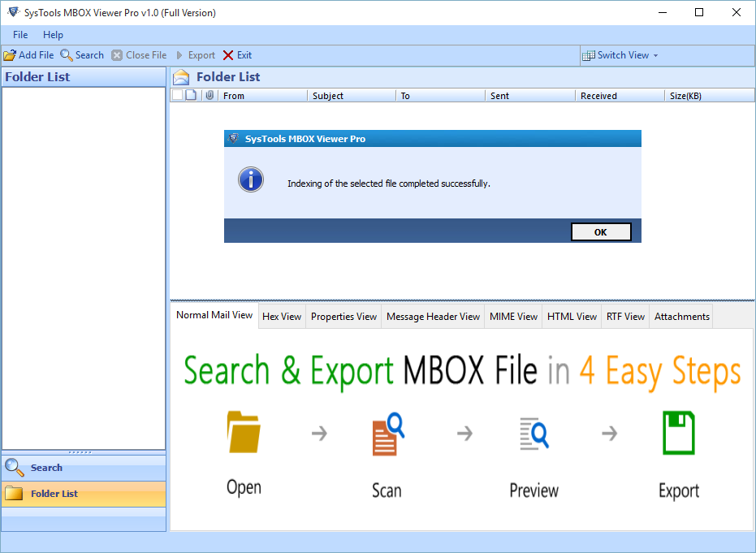This screenshot has width=756, height=553.
Task: Select the MIME View tab
Action: click(x=513, y=317)
